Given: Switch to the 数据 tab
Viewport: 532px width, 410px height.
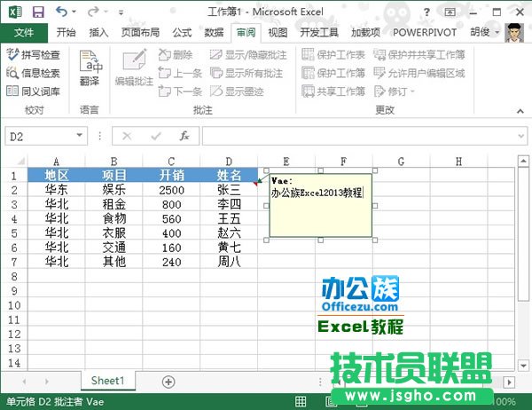Looking at the screenshot, I should pos(214,33).
